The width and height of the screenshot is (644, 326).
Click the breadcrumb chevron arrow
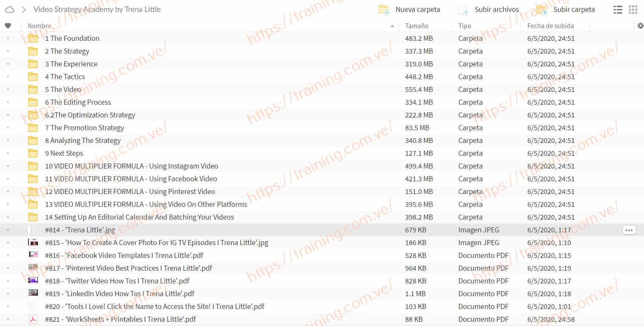point(24,9)
